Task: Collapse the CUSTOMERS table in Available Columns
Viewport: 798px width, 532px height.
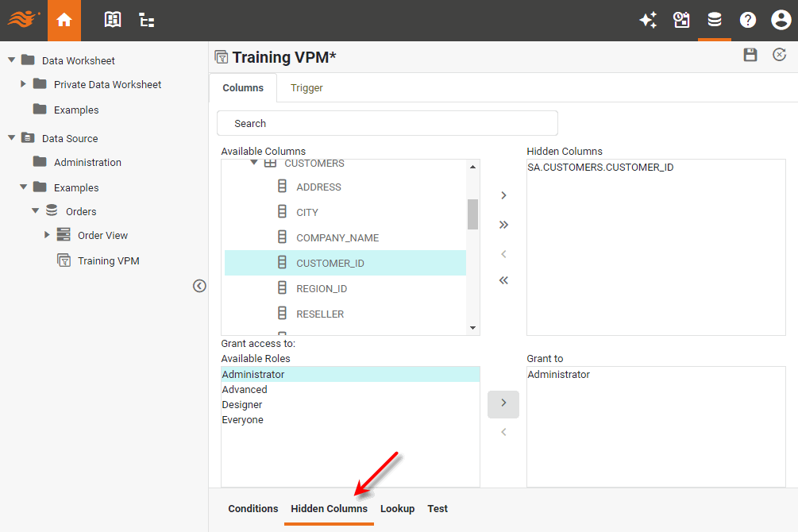Action: (x=254, y=164)
